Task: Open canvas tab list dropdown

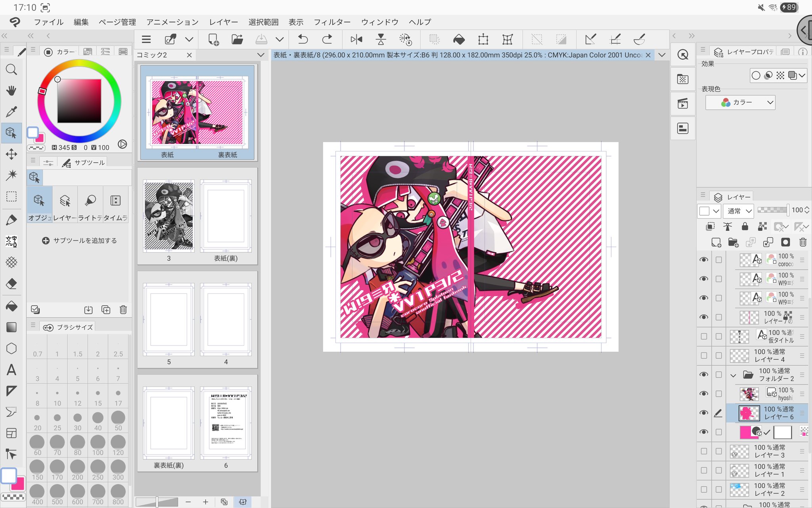Action: [x=662, y=55]
